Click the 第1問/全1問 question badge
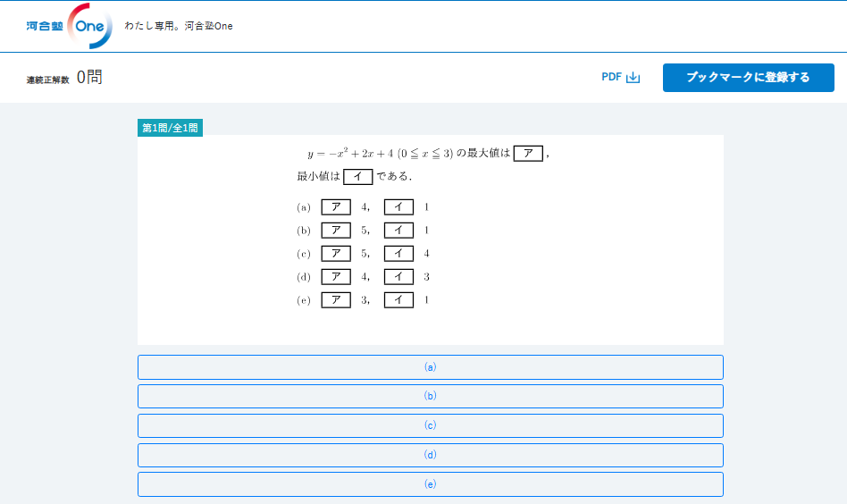The height and width of the screenshot is (504, 847). pyautogui.click(x=171, y=128)
